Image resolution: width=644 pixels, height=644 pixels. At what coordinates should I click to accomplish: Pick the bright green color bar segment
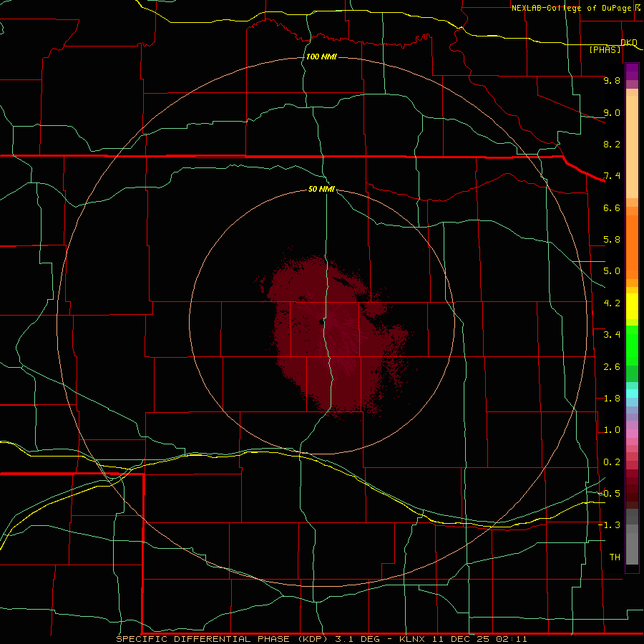[x=632, y=345]
